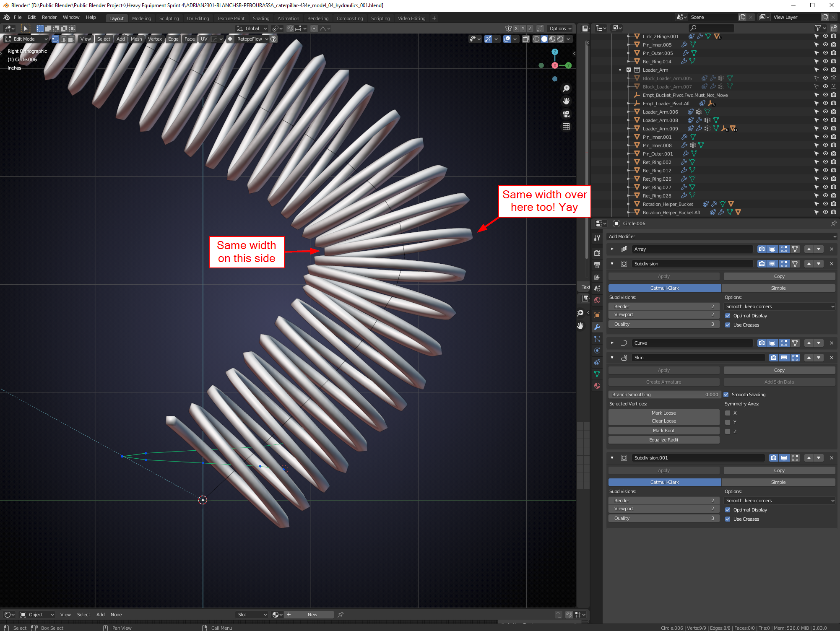Open the Edit Mode selector dropdown
The image size is (840, 631).
point(26,39)
